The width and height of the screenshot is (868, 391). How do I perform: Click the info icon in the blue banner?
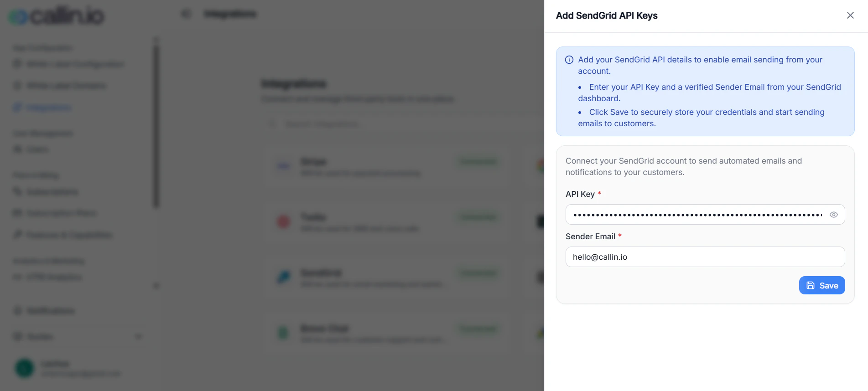pos(569,59)
